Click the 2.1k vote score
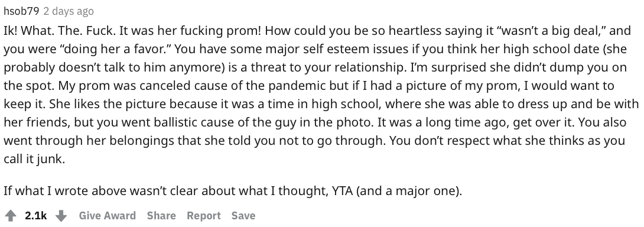Screen dimensions: 644x227 click(x=35, y=216)
